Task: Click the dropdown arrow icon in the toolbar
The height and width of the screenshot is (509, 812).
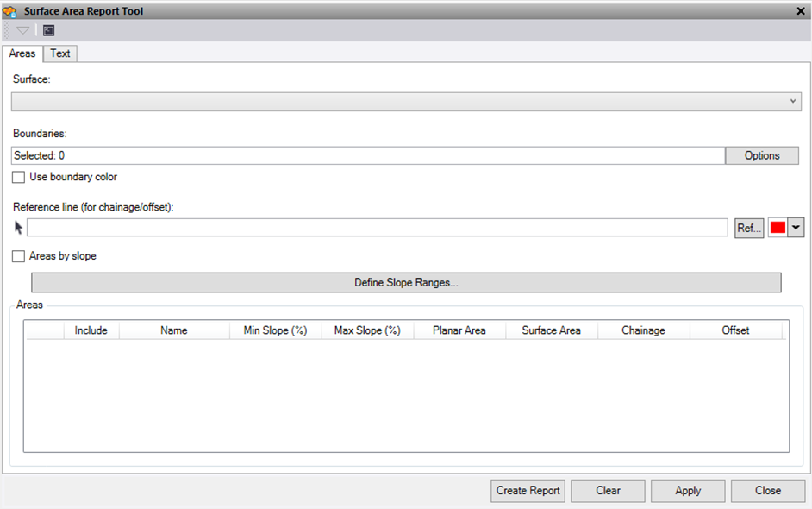Action: click(22, 29)
